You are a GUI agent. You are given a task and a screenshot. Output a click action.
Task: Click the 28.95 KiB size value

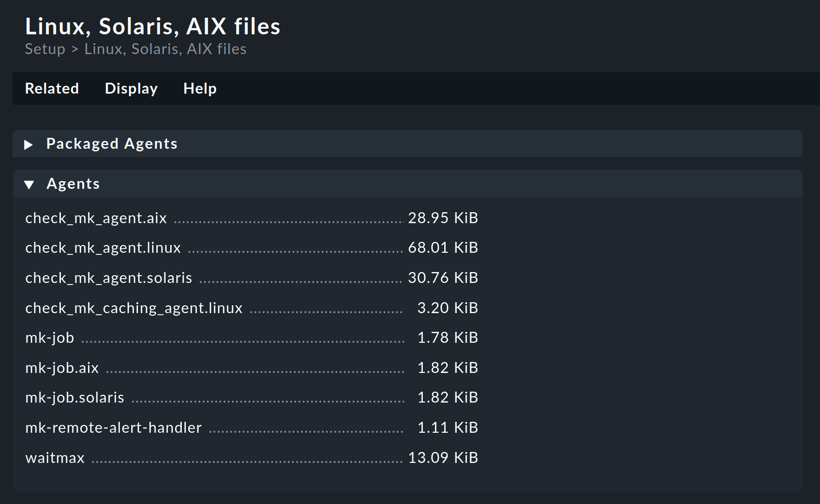[443, 218]
